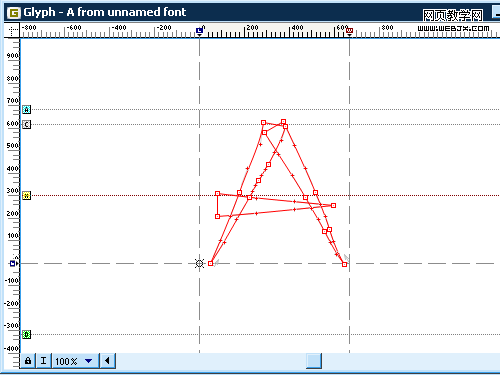Click the cyan ascender A zone marker

pos(27,109)
